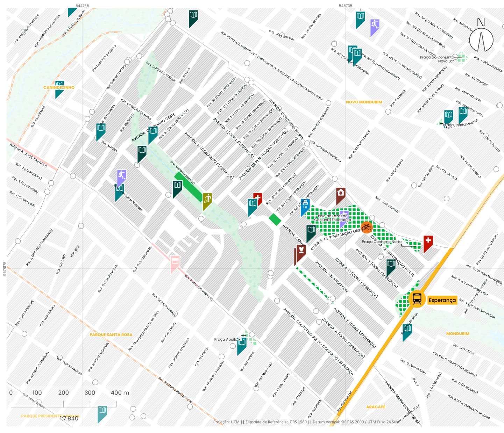Click the Praça do Conjunto Novo Lar label

tap(437, 59)
